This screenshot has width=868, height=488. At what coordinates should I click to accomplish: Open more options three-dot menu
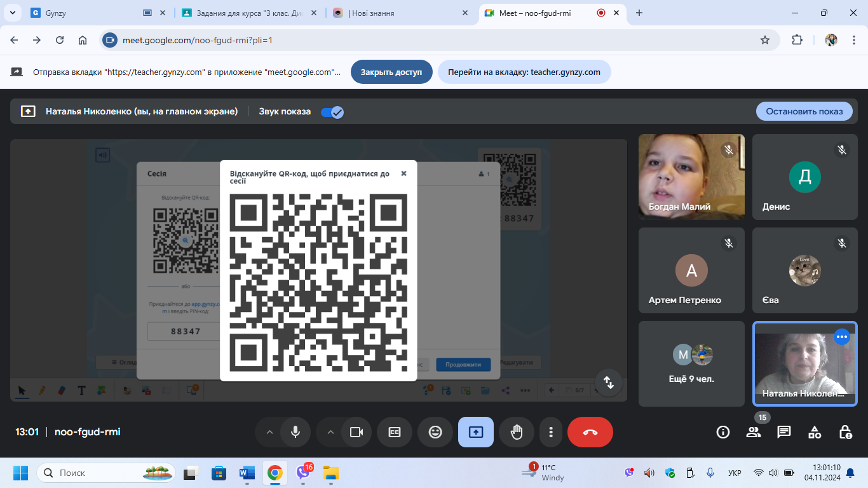pyautogui.click(x=550, y=432)
